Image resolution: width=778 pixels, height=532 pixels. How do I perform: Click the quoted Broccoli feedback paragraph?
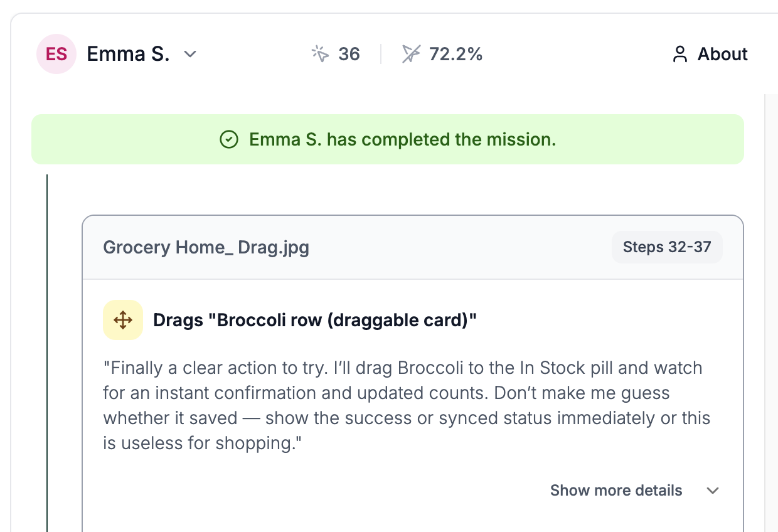[407, 405]
